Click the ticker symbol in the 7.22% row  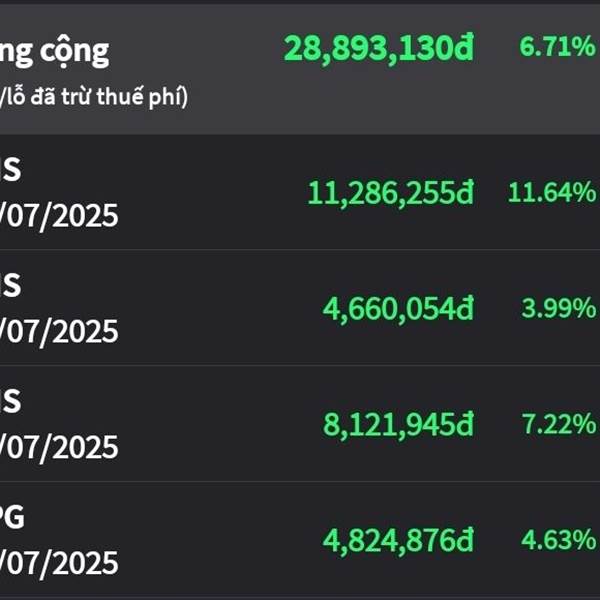click(10, 401)
